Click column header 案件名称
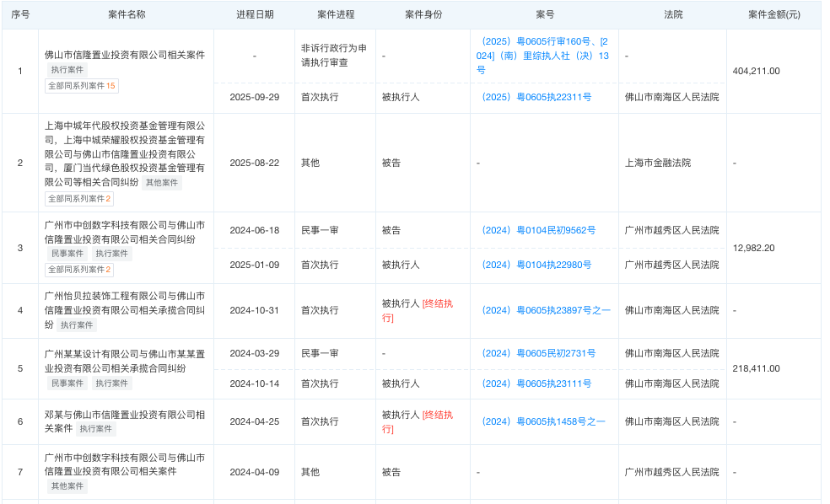The height and width of the screenshot is (504, 830). (127, 15)
